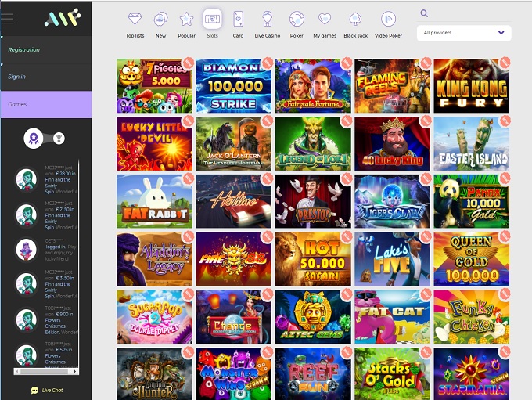Launch the Starmania Scratch game
Image resolution: width=532 pixels, height=400 pixels.
(472, 373)
